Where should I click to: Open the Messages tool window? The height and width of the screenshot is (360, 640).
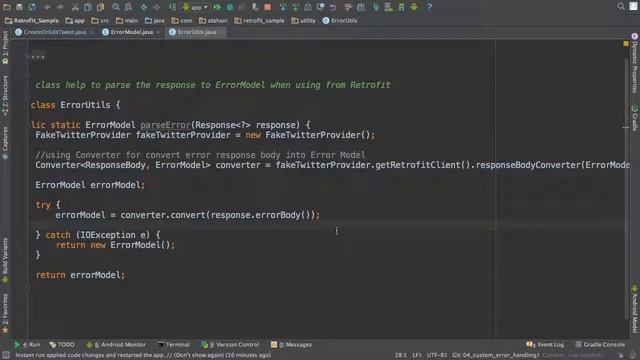click(x=291, y=344)
